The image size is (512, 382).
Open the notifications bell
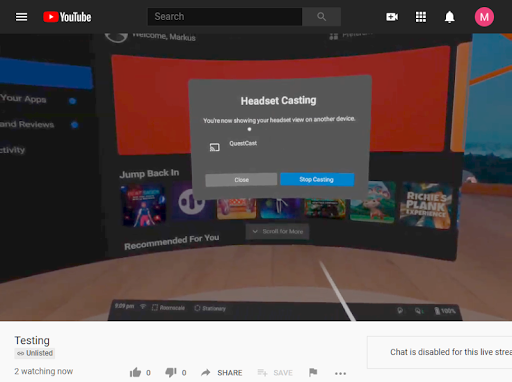tap(450, 17)
